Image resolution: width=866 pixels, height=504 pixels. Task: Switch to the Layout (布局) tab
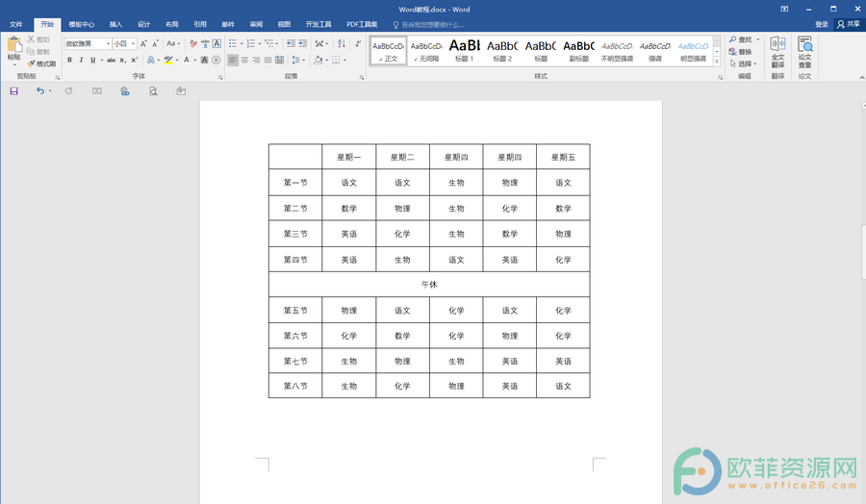[172, 24]
